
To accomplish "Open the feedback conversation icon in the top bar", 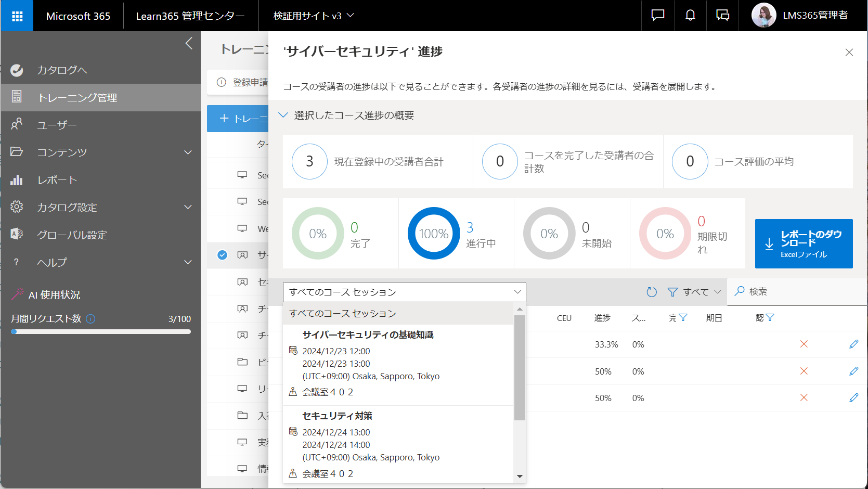I will click(x=722, y=16).
